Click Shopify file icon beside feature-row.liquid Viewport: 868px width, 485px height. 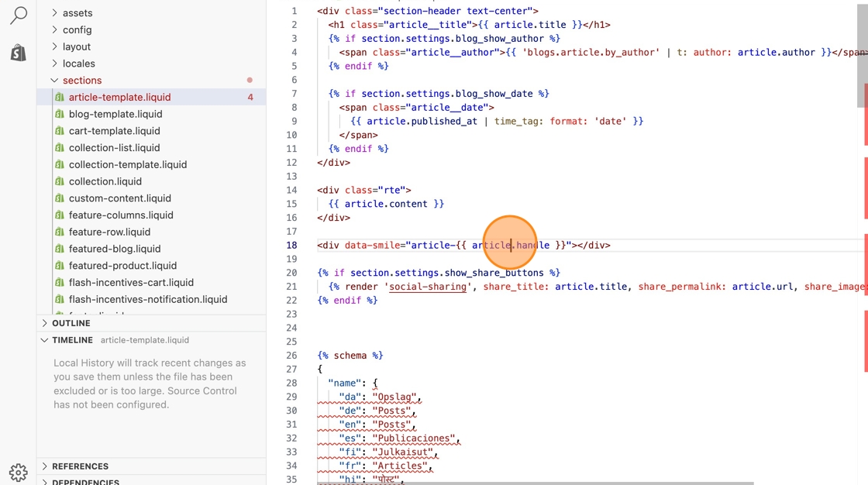59,232
